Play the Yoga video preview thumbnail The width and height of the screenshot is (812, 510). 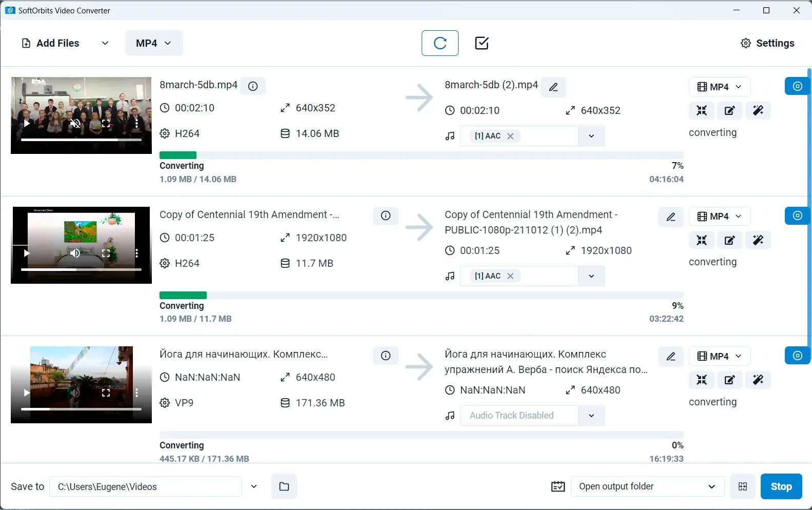coord(27,393)
